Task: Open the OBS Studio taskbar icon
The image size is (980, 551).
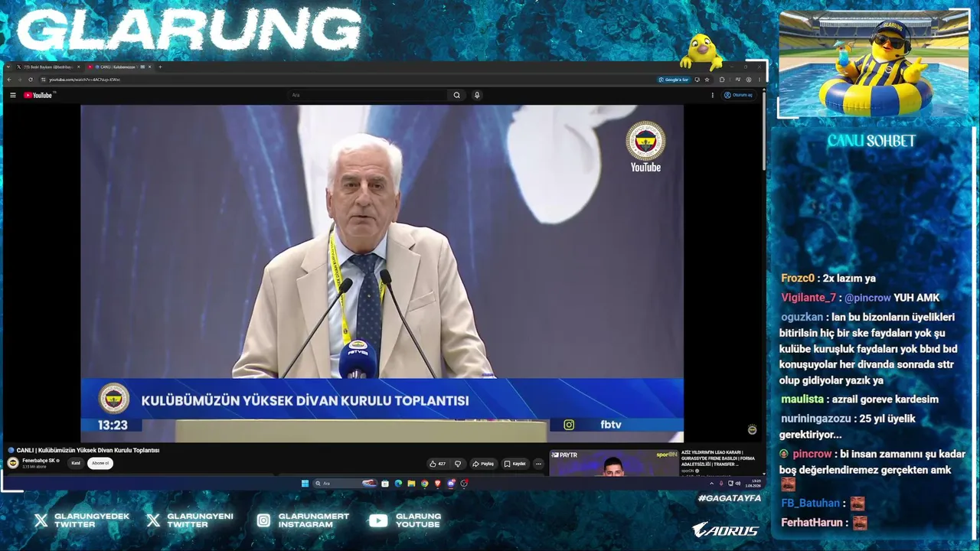Action: pos(464,484)
